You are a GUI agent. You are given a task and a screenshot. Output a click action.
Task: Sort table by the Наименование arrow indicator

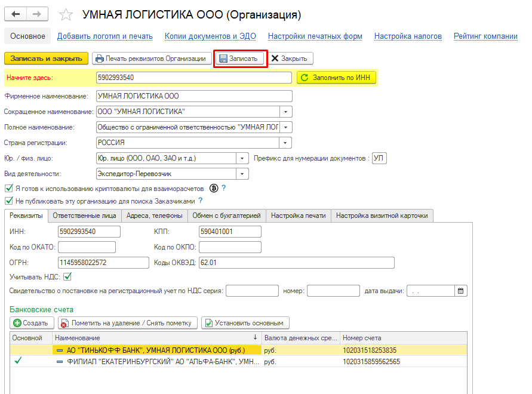click(x=255, y=337)
